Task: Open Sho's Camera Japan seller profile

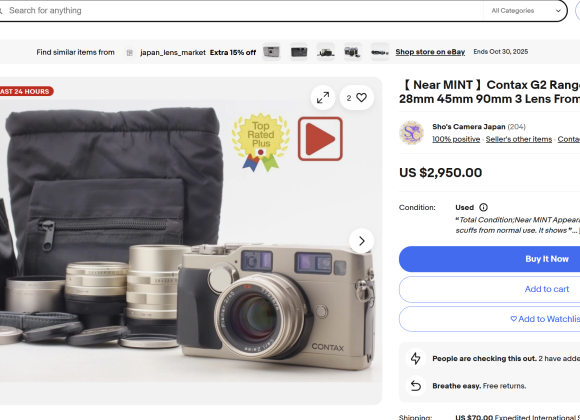Action: 469,127
